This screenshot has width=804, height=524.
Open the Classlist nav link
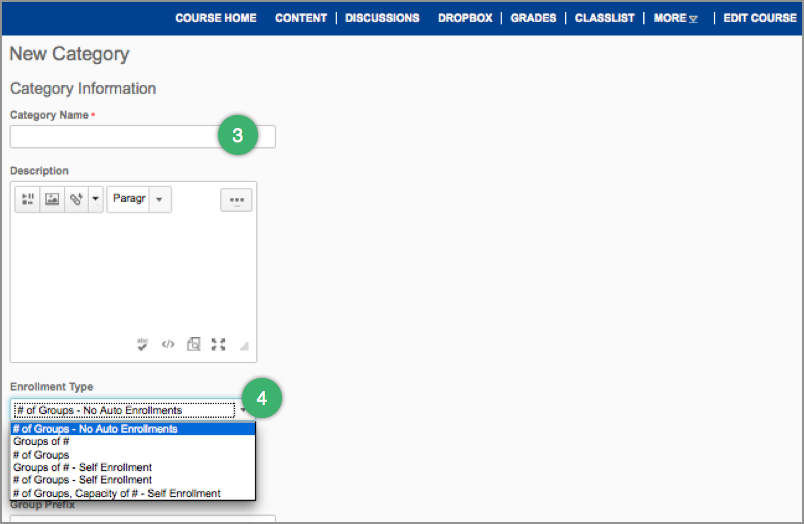point(605,18)
